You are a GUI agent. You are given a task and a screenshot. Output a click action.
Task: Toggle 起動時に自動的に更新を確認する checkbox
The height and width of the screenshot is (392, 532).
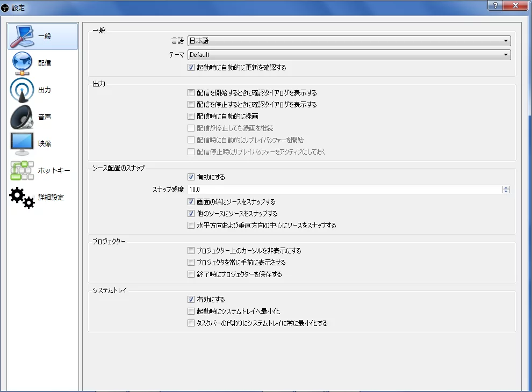click(x=191, y=68)
